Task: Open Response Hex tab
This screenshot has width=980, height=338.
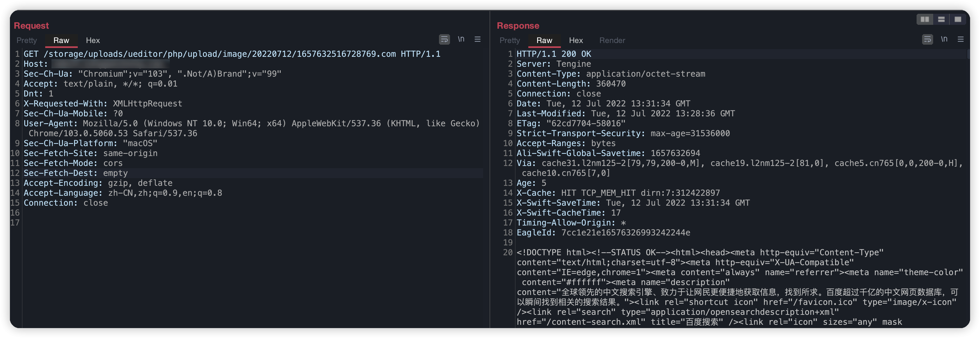Action: pyautogui.click(x=575, y=40)
